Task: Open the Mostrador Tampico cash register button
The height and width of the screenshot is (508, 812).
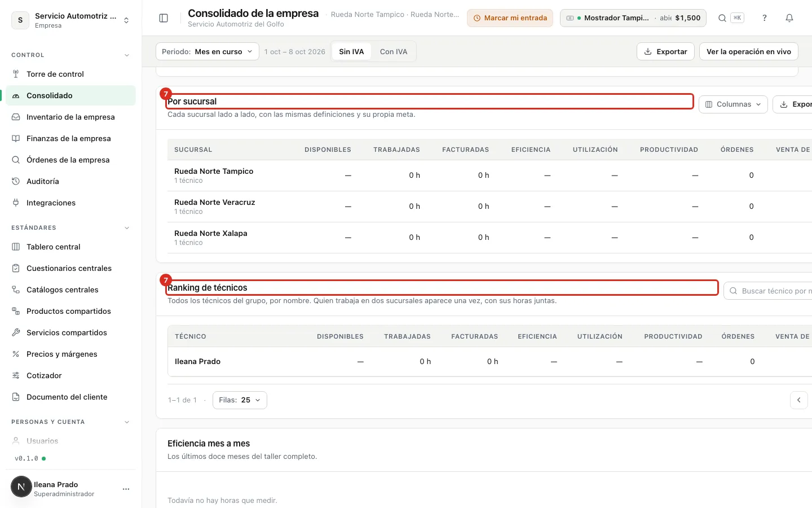Action: pos(633,18)
